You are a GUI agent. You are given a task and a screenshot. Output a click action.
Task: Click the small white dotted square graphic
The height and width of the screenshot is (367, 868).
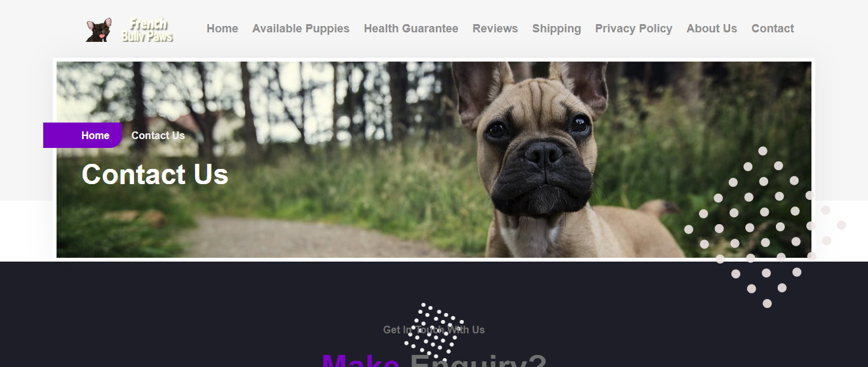[434, 330]
